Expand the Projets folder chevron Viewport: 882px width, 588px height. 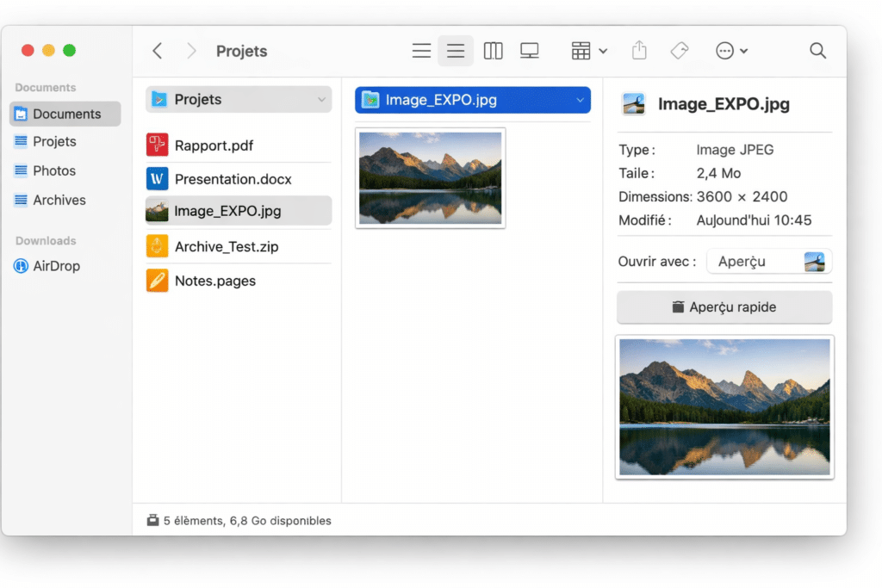(322, 99)
